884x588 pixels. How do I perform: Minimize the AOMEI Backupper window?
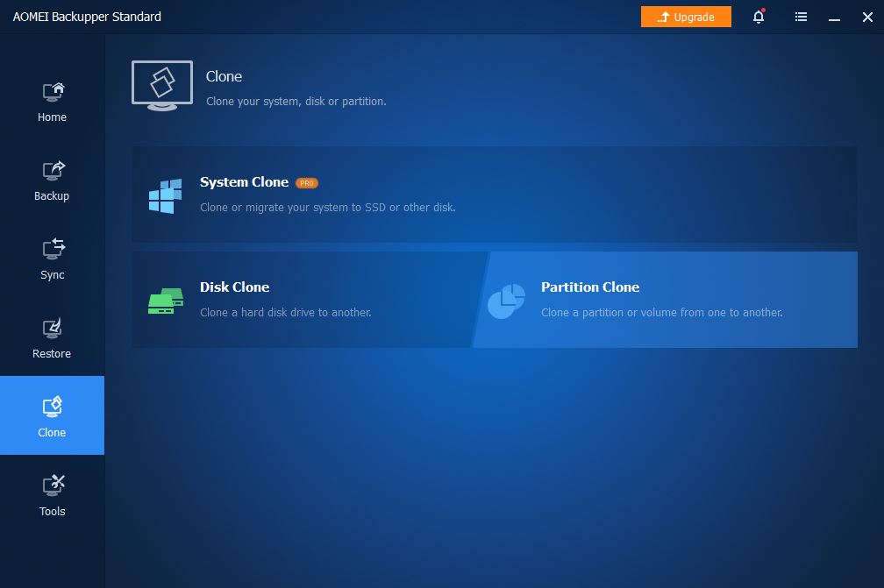pyautogui.click(x=834, y=18)
